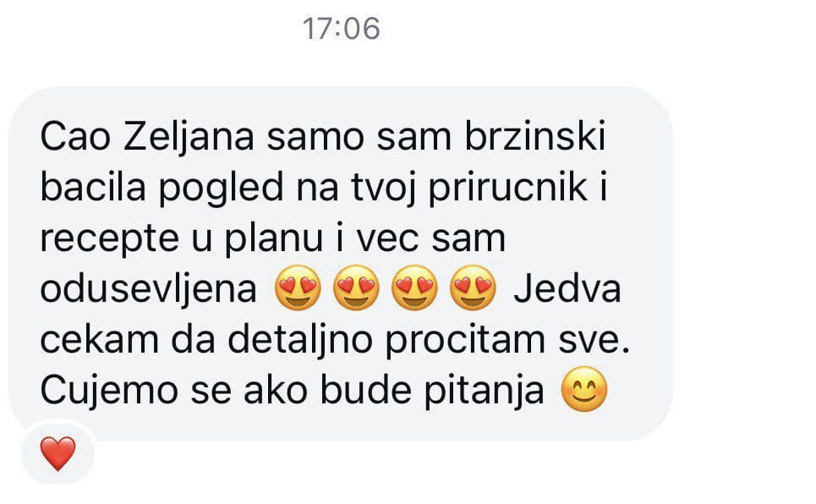Click the first heart-eyes emoji after 'odusevljena'
This screenshot has height=504, width=816.
(298, 288)
